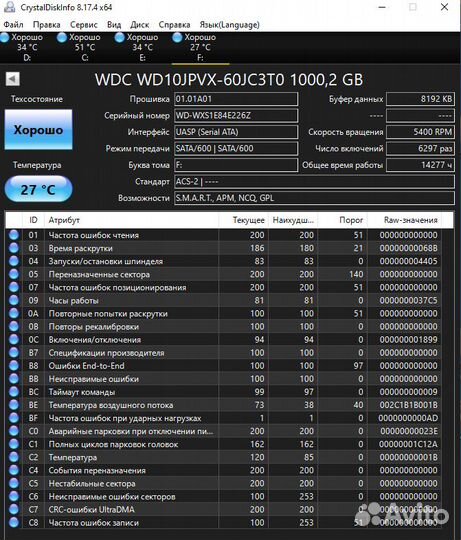
Task: Click status icon for attribute C8
Action: click(14, 522)
